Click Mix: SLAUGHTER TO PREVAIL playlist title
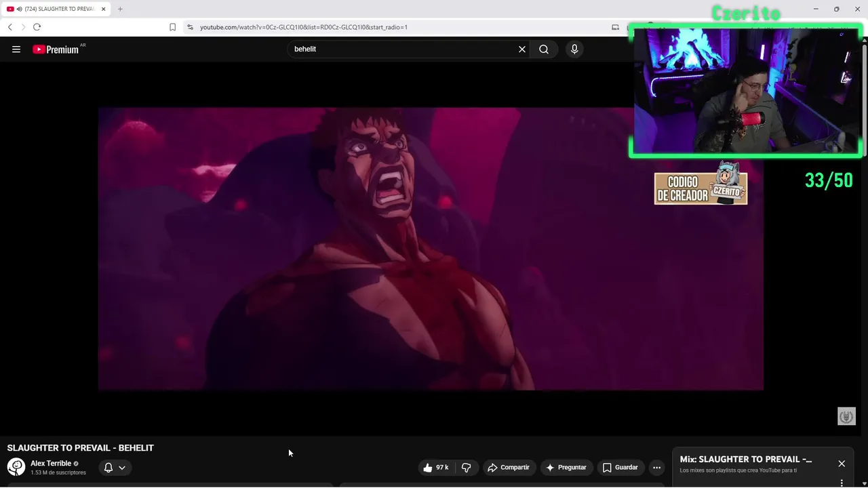The height and width of the screenshot is (488, 868). pos(746,460)
